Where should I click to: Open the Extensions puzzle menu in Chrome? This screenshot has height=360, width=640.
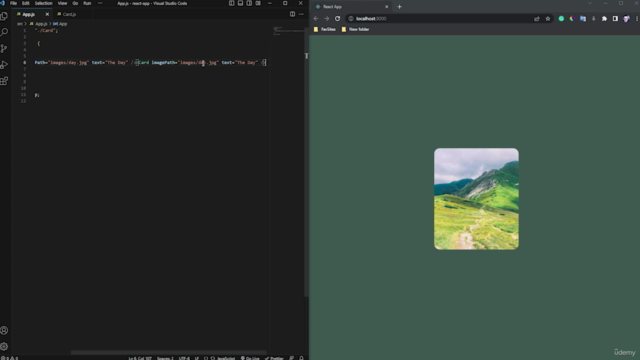pos(604,19)
